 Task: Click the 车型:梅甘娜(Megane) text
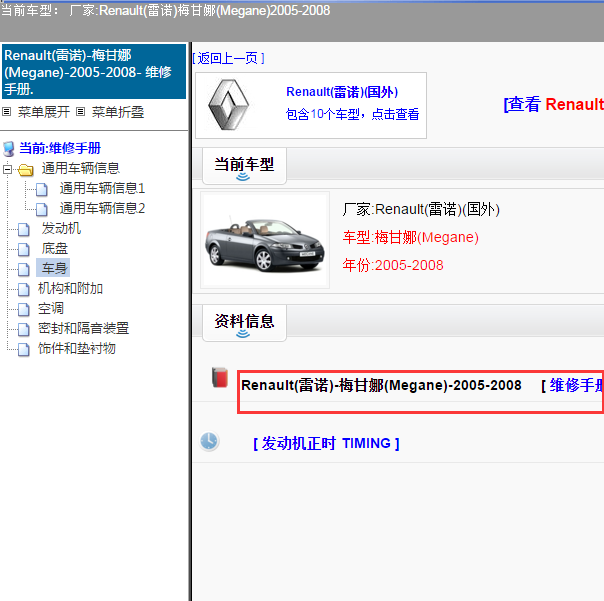(x=411, y=237)
